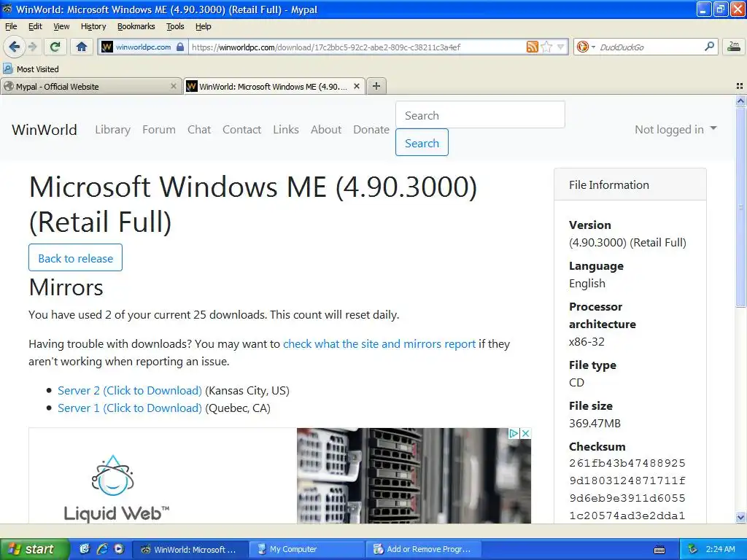747x560 pixels.
Task: Click the Liquid Web logo in ad
Action: coord(116,488)
